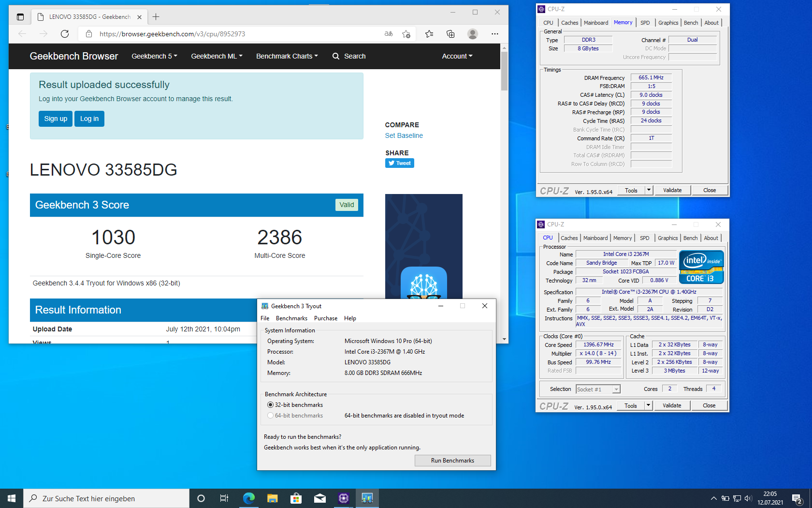
Task: Share result with the Tweet button
Action: coord(400,163)
